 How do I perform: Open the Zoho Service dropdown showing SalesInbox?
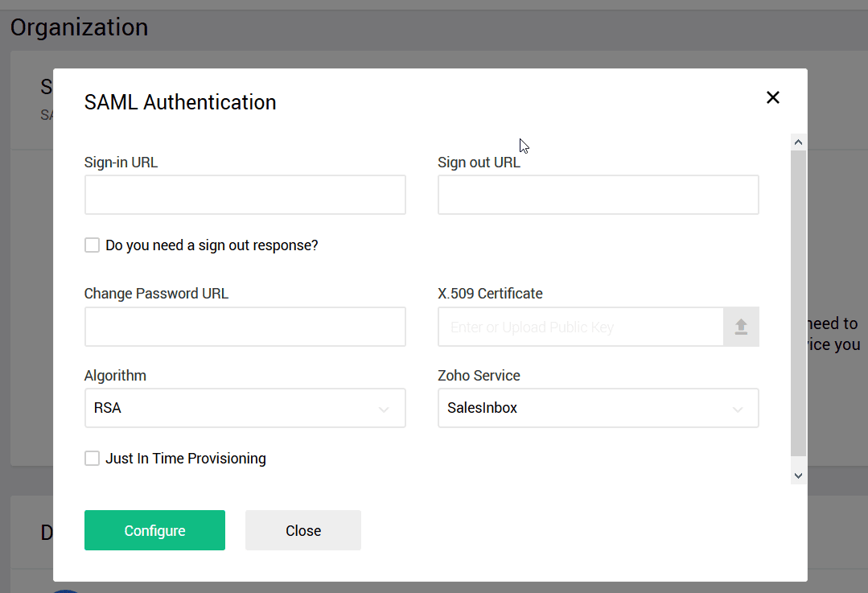point(598,408)
